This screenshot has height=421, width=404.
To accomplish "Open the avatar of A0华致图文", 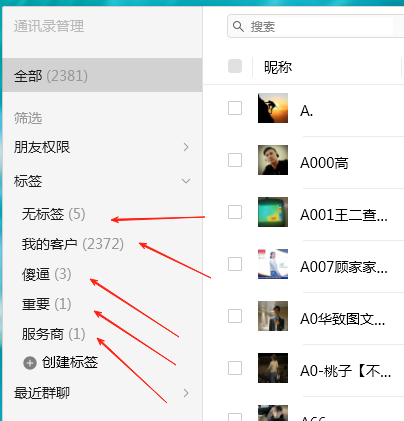I will pos(273,316).
